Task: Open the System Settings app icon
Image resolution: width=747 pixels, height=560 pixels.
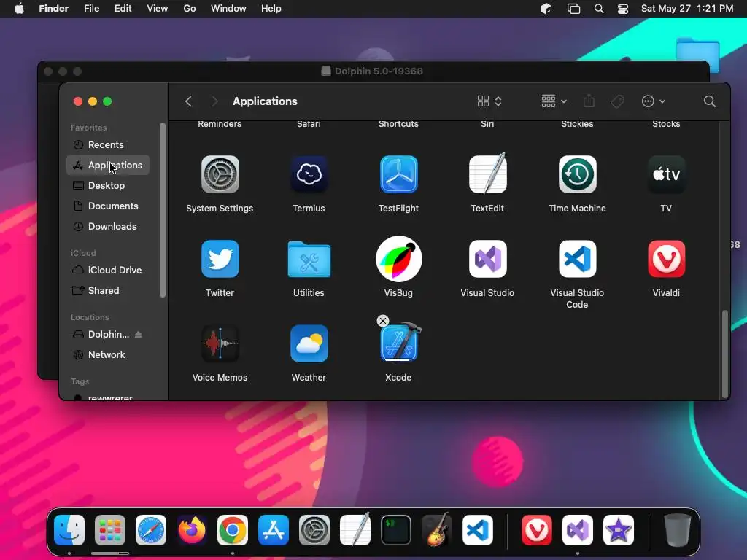Action: [x=220, y=174]
